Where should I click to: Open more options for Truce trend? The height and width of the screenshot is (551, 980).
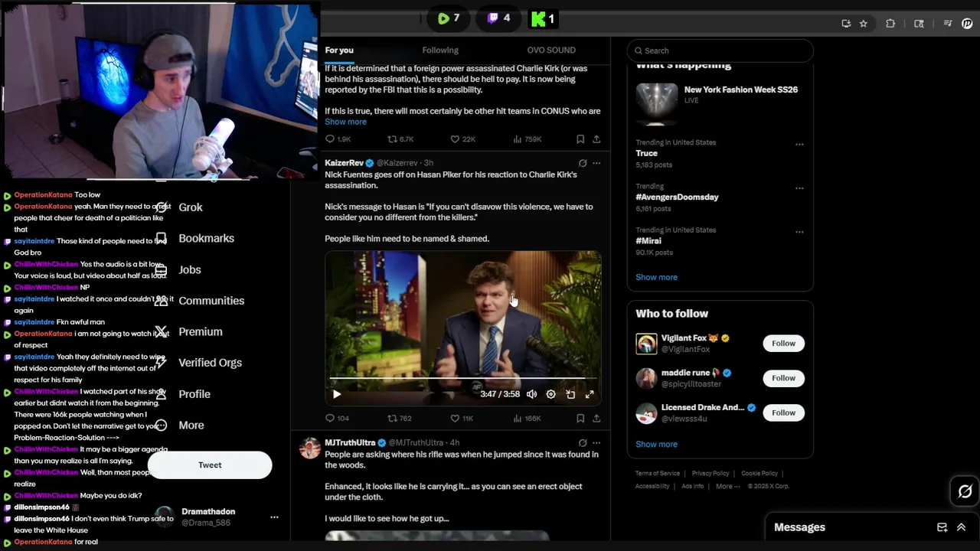[799, 144]
